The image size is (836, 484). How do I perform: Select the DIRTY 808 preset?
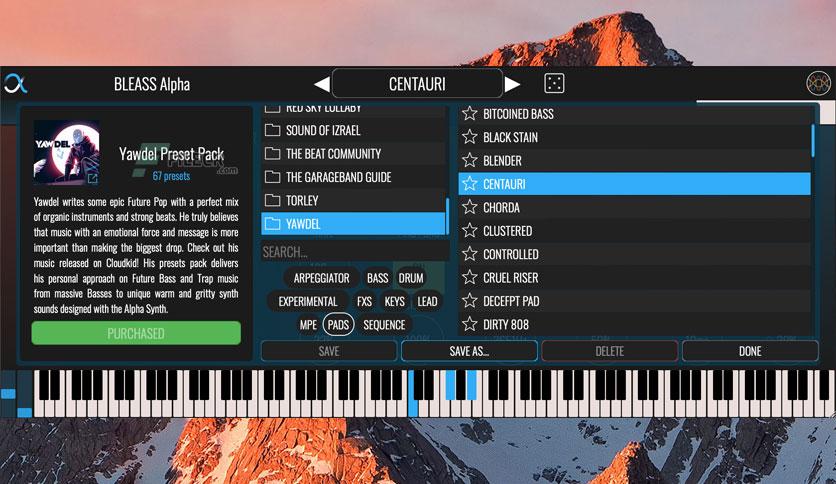[634, 324]
